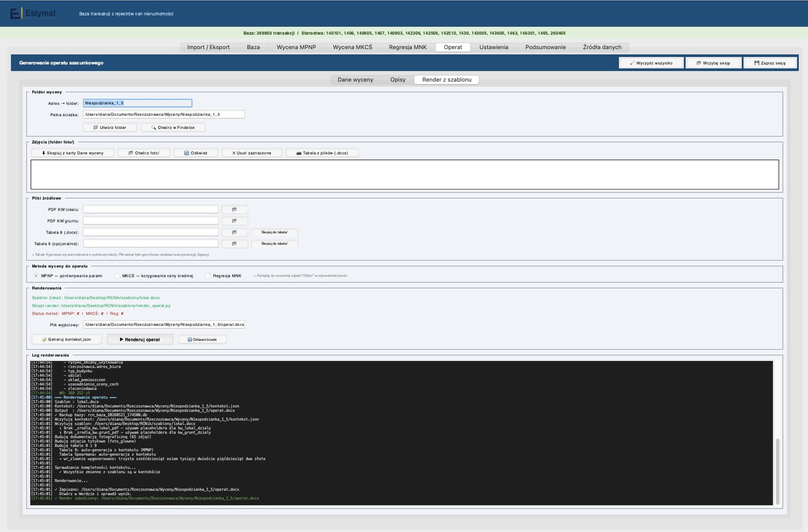Focus the Adres folder input field
Viewport: 808px width, 532px height.
point(137,103)
